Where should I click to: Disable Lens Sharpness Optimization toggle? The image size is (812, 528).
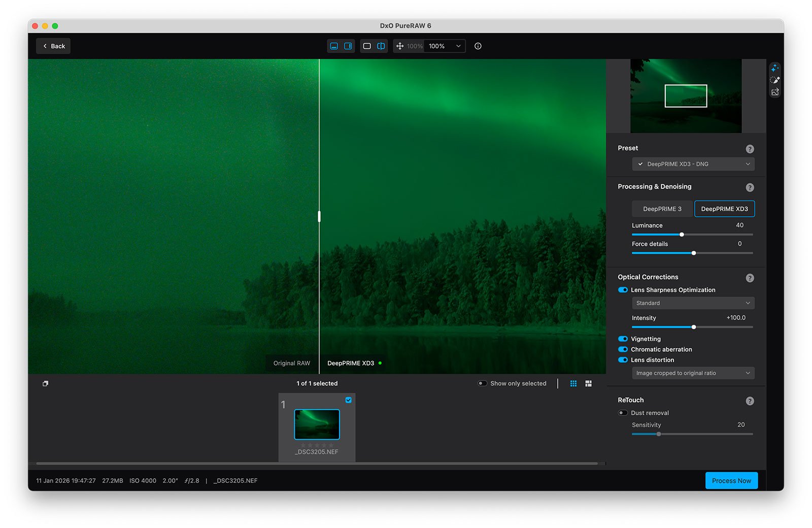click(623, 290)
